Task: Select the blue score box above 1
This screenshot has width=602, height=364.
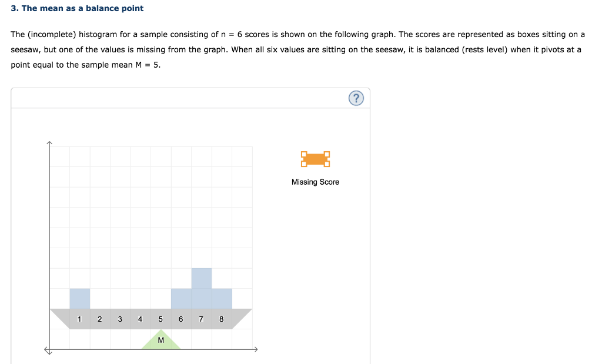Action: (x=79, y=298)
